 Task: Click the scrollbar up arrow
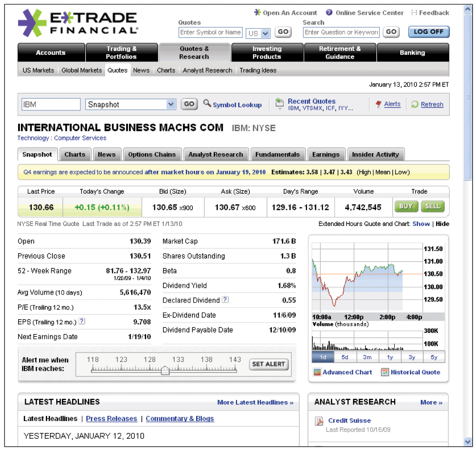coord(468,10)
